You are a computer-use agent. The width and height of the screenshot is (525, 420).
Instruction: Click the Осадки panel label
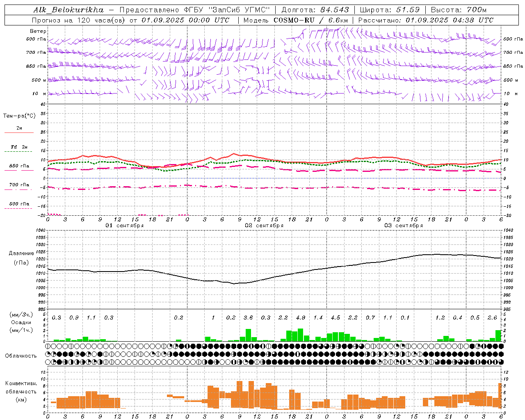pyautogui.click(x=21, y=322)
